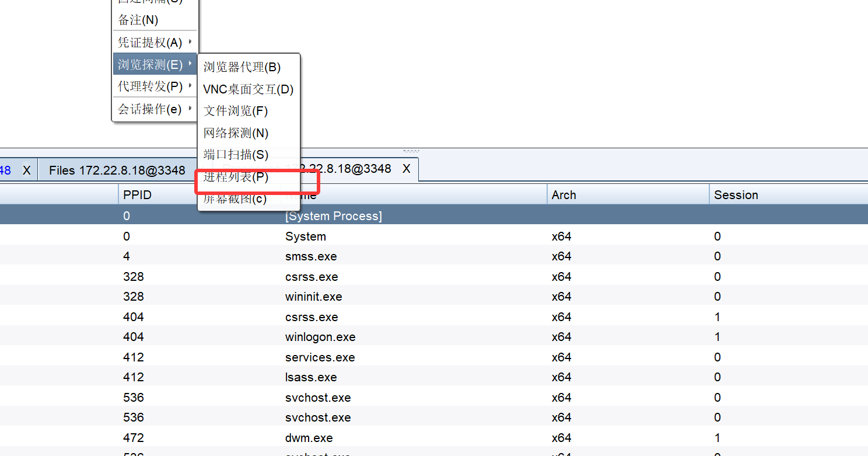
Task: Sort the table by the PPID column
Action: 199,195
